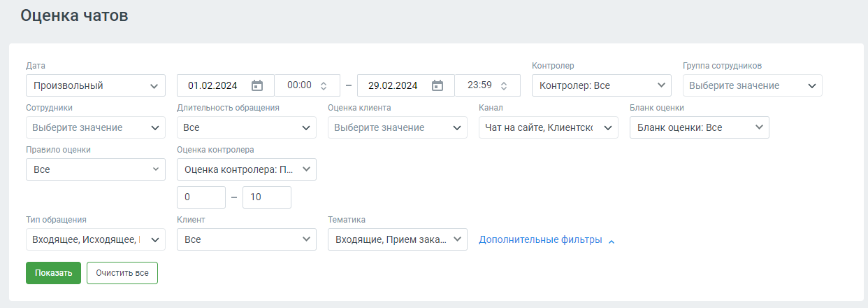Open the Сотрудники selection dropdown
868x308 pixels.
coord(95,127)
